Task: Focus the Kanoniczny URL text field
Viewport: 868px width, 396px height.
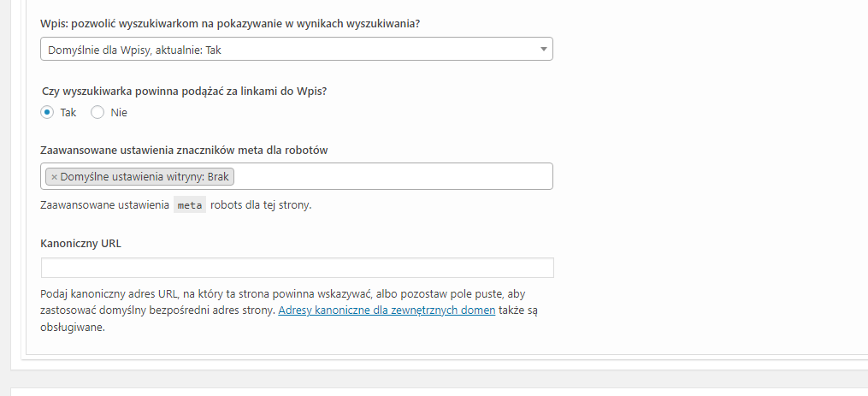Action: pyautogui.click(x=297, y=268)
